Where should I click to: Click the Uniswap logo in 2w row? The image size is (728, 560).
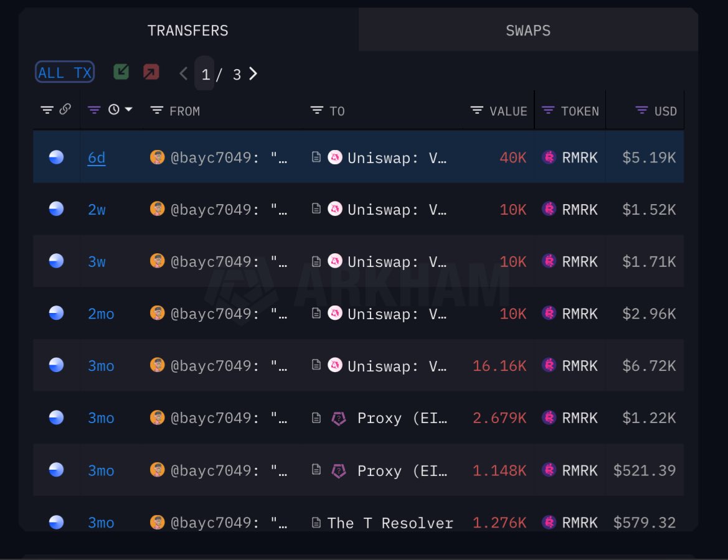point(335,209)
